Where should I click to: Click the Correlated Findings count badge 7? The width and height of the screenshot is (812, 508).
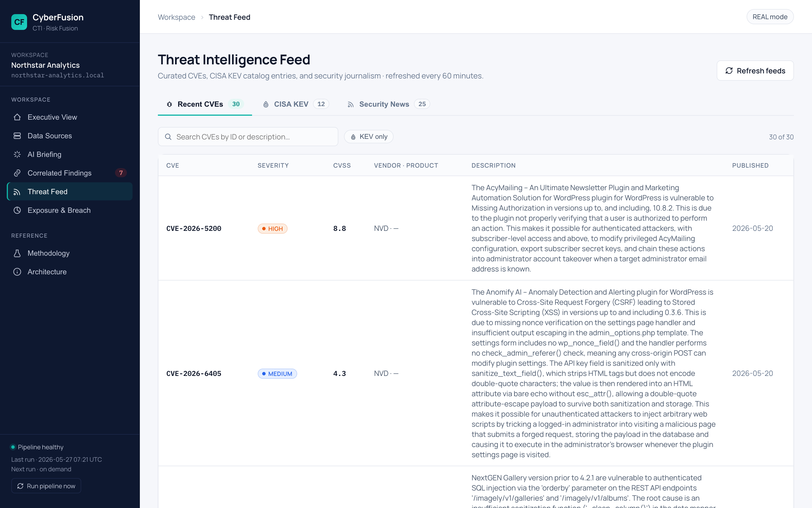click(121, 173)
